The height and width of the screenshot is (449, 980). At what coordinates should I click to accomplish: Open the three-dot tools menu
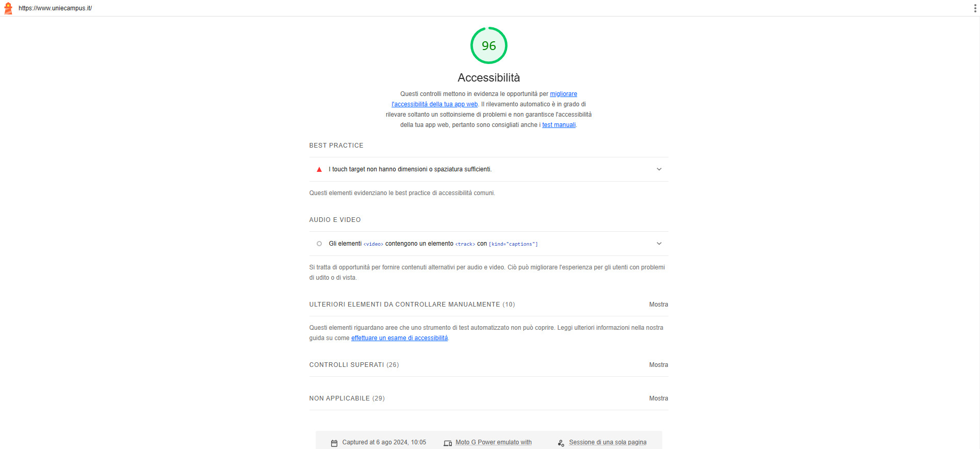tap(975, 8)
